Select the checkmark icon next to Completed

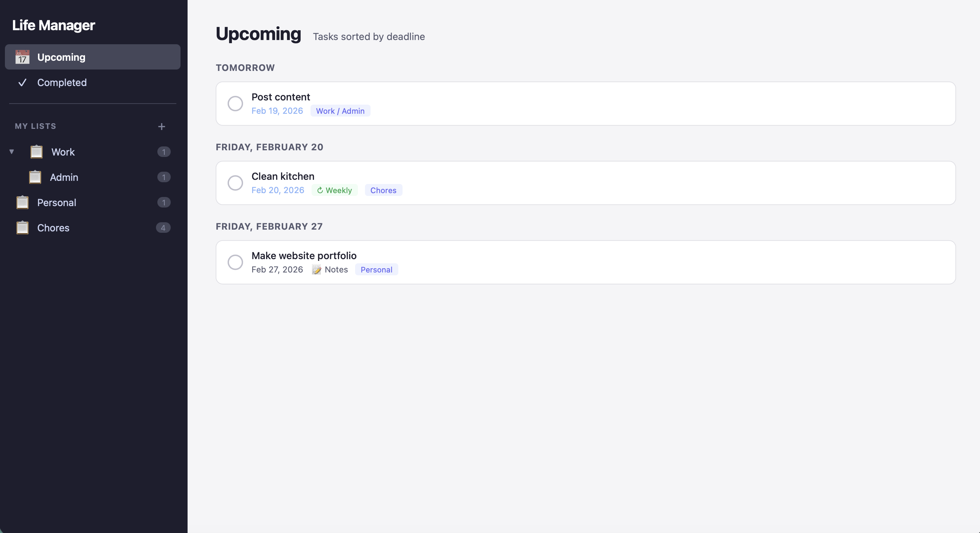22,83
